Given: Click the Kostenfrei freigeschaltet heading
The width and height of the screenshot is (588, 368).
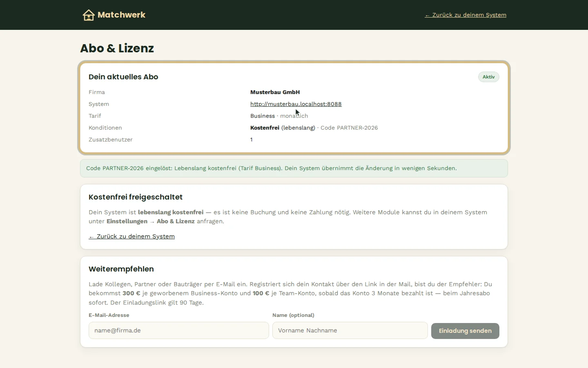Looking at the screenshot, I should tap(136, 197).
